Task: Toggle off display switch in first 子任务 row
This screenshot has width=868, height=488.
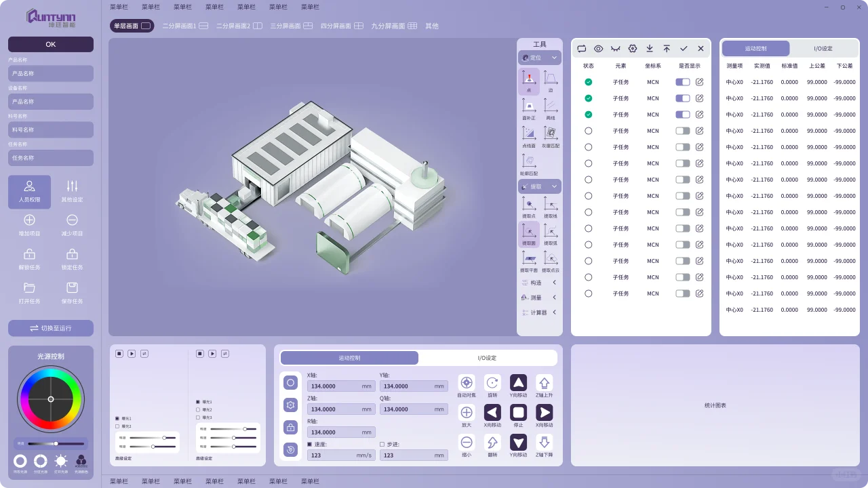Action: click(x=683, y=82)
